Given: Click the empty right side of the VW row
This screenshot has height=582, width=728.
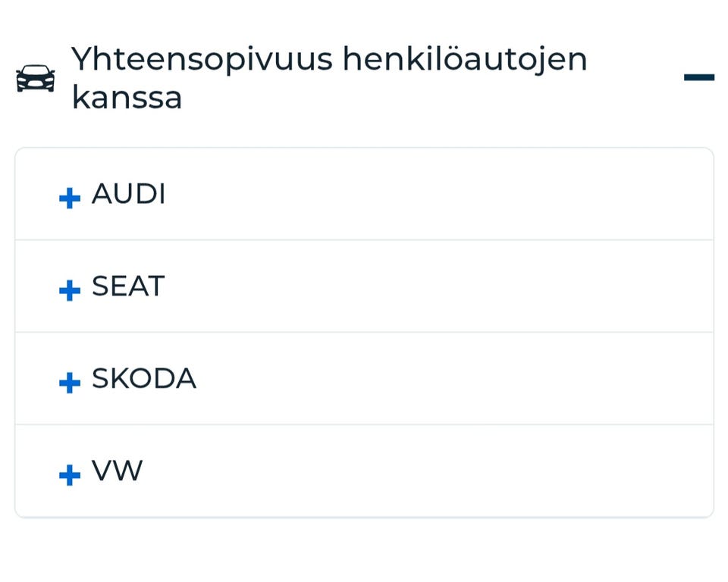Looking at the screenshot, I should [576, 471].
